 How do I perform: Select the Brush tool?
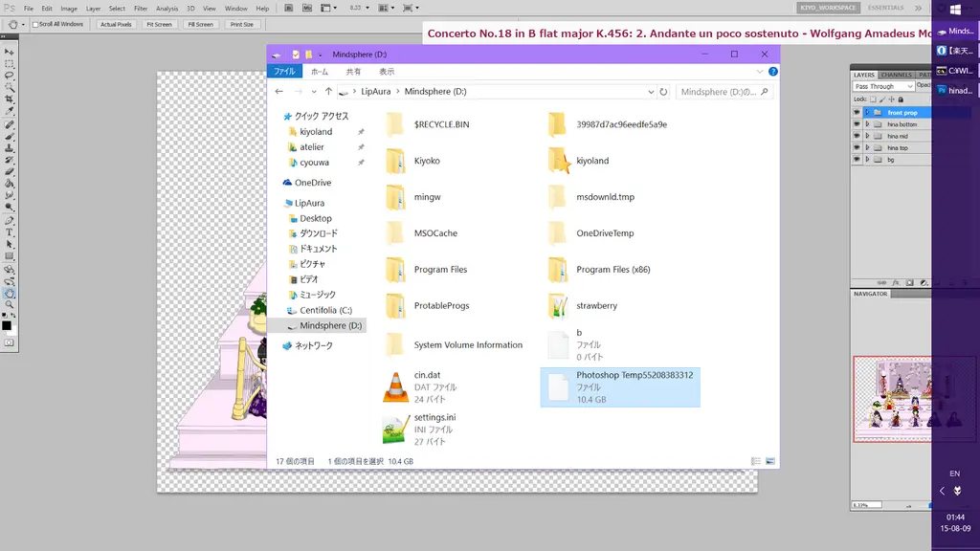[x=9, y=137]
